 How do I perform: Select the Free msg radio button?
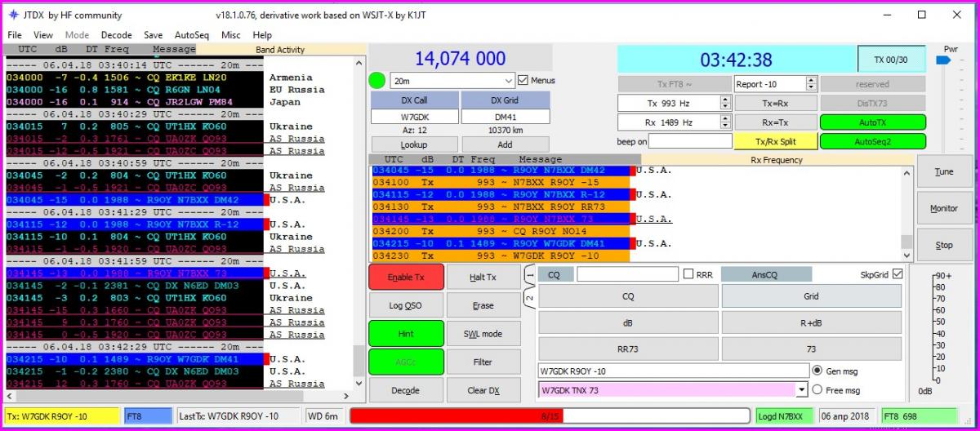point(817,390)
